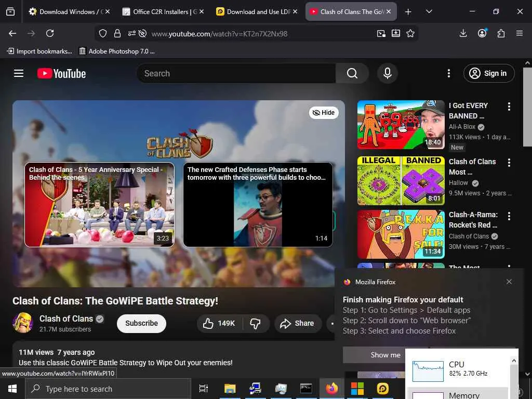Viewport: 532px width, 399px height.
Task: Bookmark this page with the star icon
Action: 410,33
